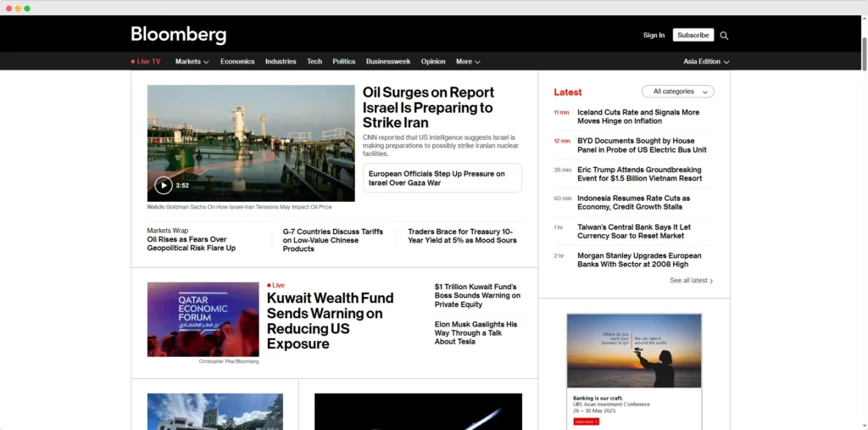Open the Politics section
This screenshot has height=430, width=868.
[x=344, y=62]
